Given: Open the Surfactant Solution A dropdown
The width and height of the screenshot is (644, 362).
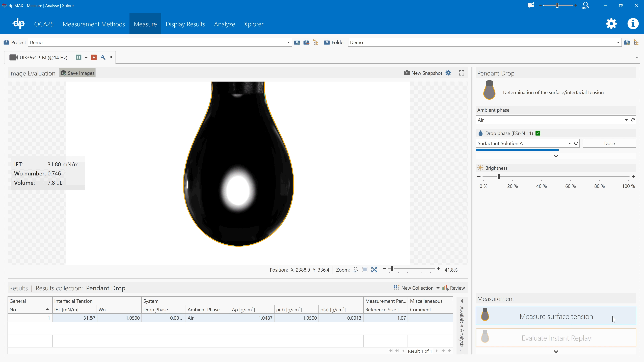Looking at the screenshot, I should pyautogui.click(x=569, y=143).
